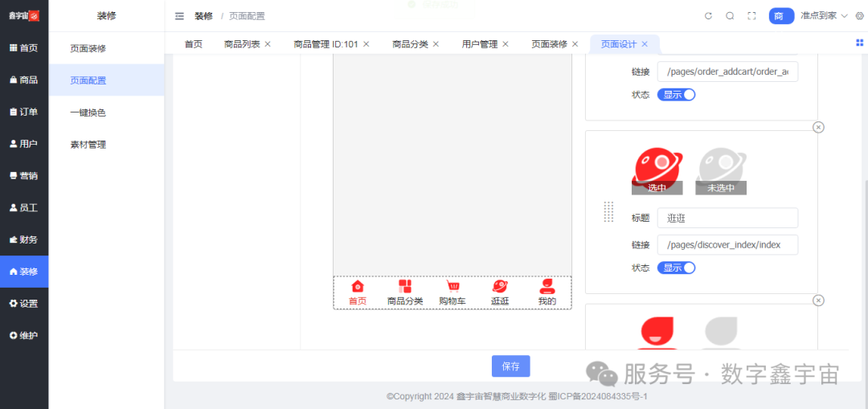Toggle fullscreen icon in top bar
This screenshot has height=409, width=868.
tap(751, 16)
